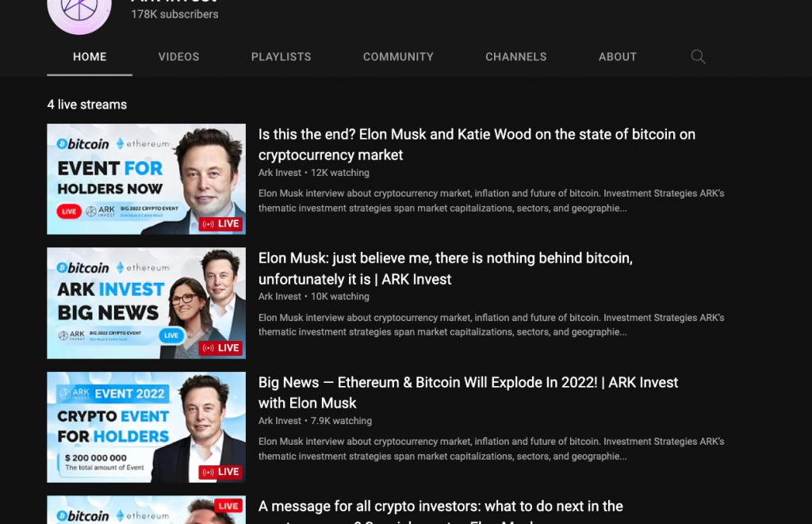Open 'ARK Invest Big News' thumbnail

coord(147,303)
